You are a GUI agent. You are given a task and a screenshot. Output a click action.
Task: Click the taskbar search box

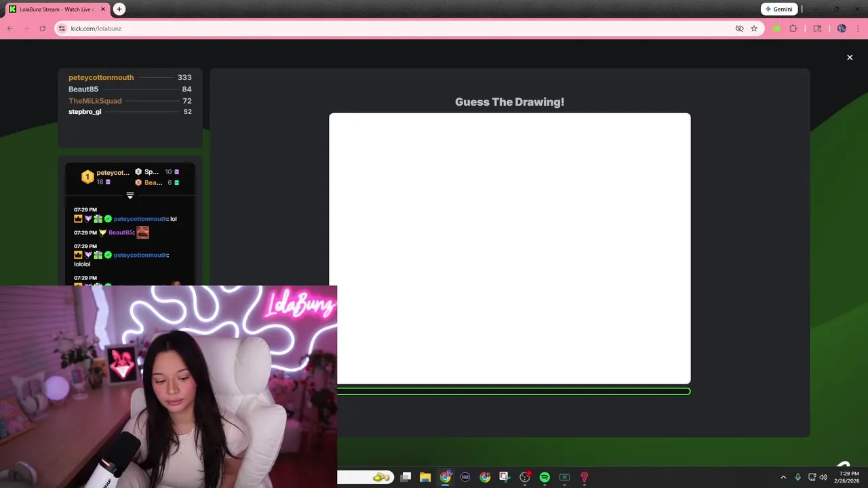coord(366,477)
